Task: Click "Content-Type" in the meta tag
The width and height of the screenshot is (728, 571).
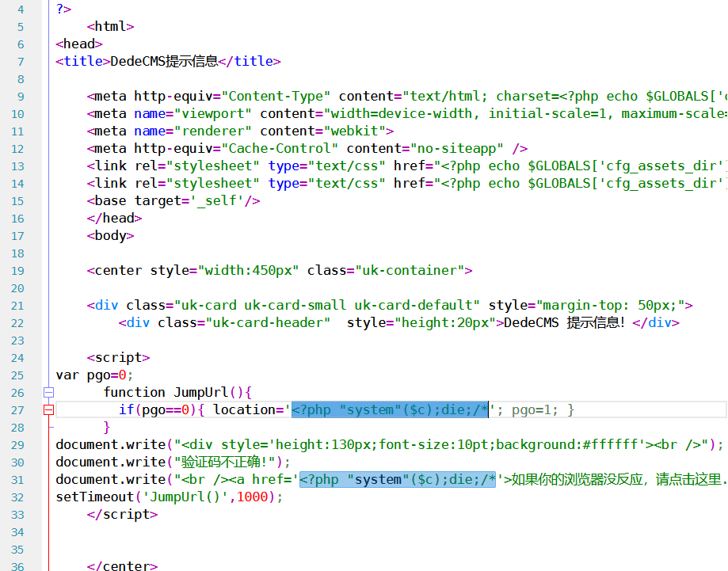Action: pos(276,96)
